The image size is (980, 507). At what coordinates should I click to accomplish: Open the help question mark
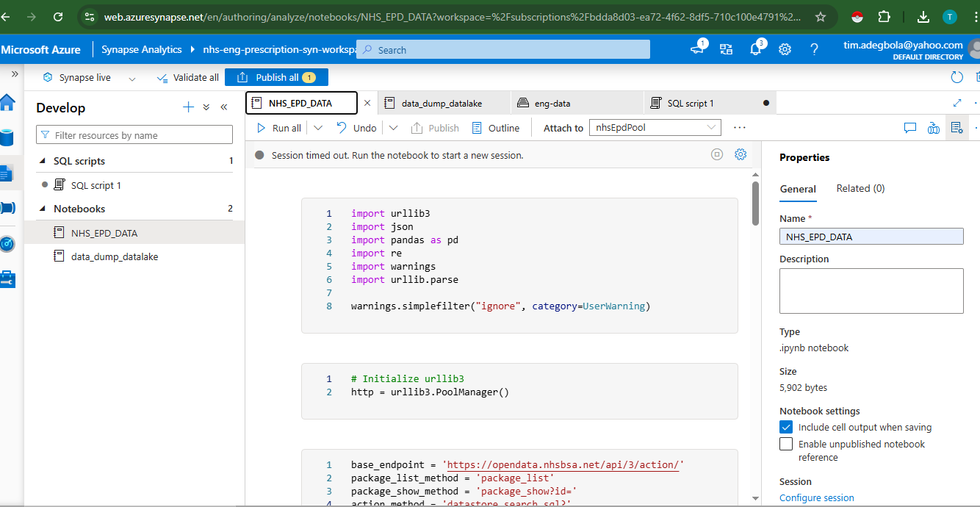click(x=814, y=49)
